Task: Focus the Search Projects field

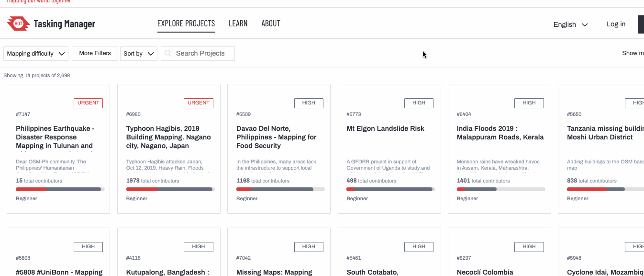Action: point(198,53)
